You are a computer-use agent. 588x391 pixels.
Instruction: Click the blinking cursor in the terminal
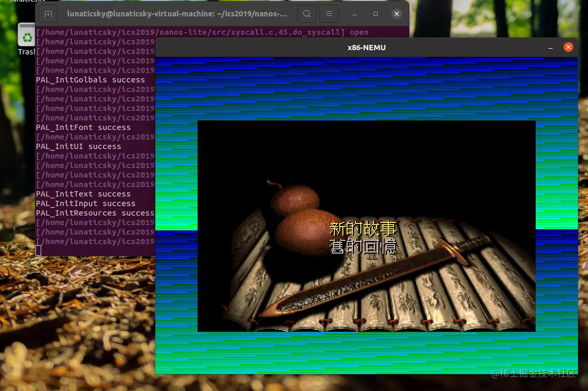pos(38,250)
